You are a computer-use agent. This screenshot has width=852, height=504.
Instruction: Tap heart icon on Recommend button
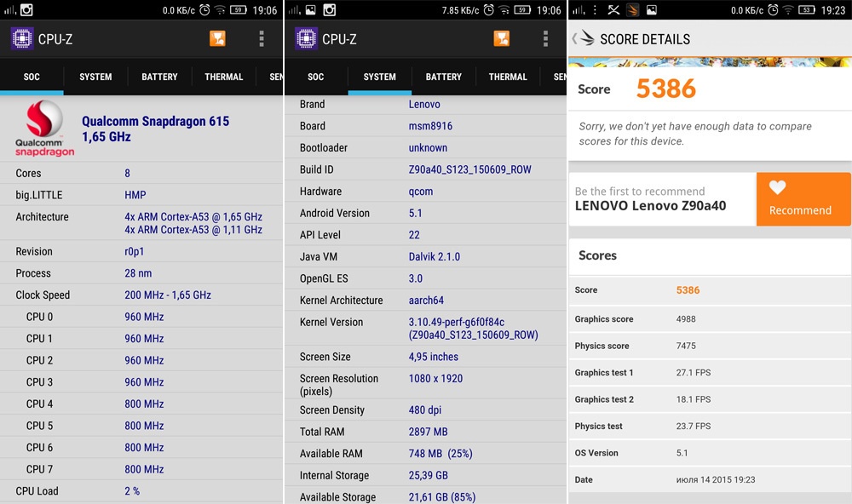coord(778,187)
